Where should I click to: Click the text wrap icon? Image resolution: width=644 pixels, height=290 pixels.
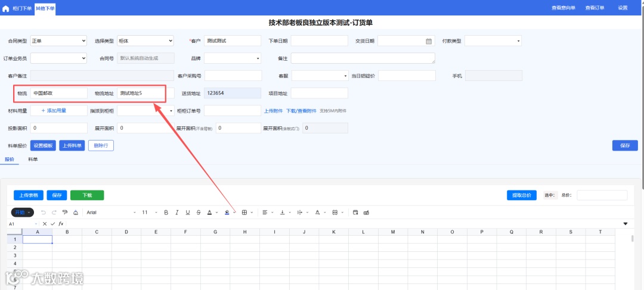point(299,212)
